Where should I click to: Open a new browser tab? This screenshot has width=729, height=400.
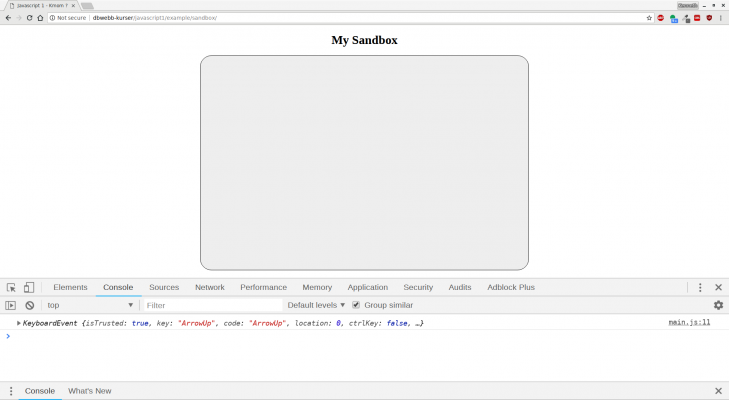coord(87,6)
